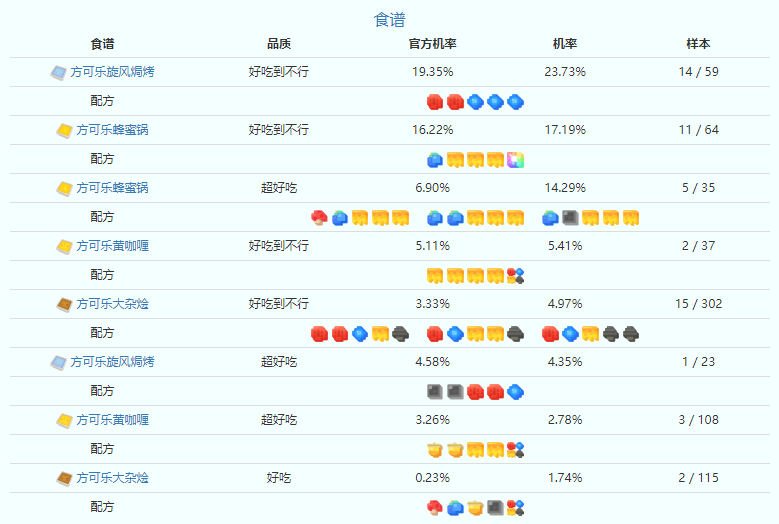Click the rainbow shell ingredient in the 16.22% recipe
Screen dimensions: 779x524
[515, 160]
